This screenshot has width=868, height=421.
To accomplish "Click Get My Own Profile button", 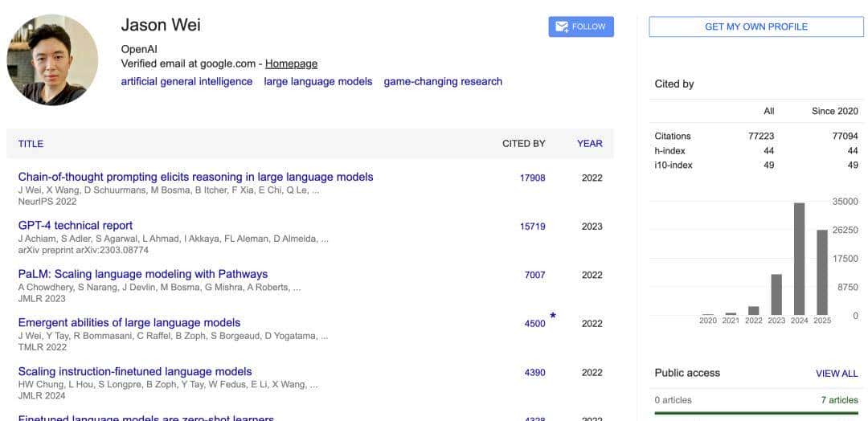I will click(x=755, y=27).
